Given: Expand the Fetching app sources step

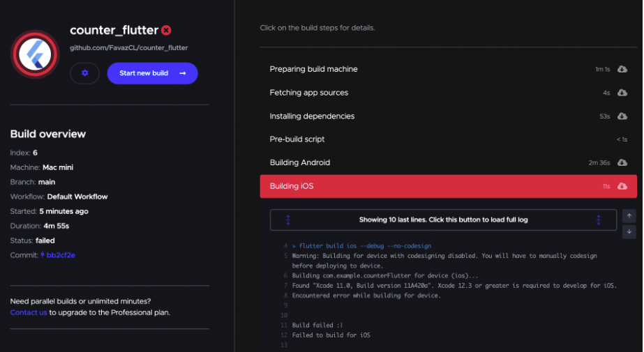Looking at the screenshot, I should 448,93.
